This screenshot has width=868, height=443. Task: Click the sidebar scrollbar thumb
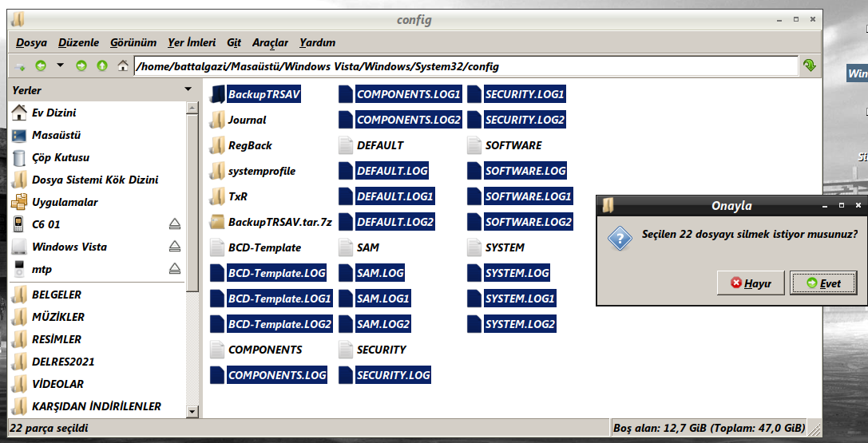tap(192, 203)
